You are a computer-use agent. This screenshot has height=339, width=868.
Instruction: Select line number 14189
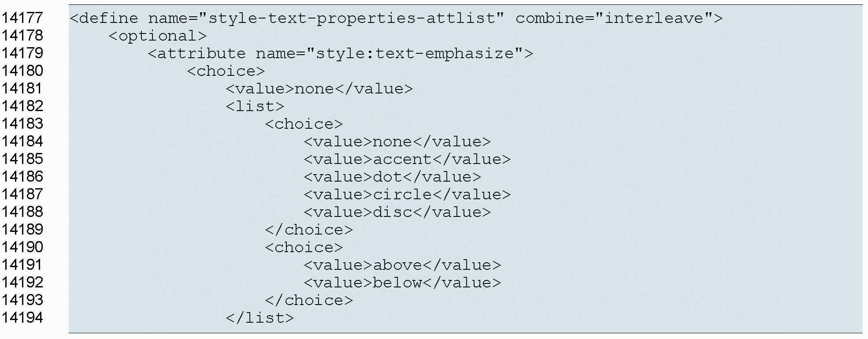(x=22, y=230)
